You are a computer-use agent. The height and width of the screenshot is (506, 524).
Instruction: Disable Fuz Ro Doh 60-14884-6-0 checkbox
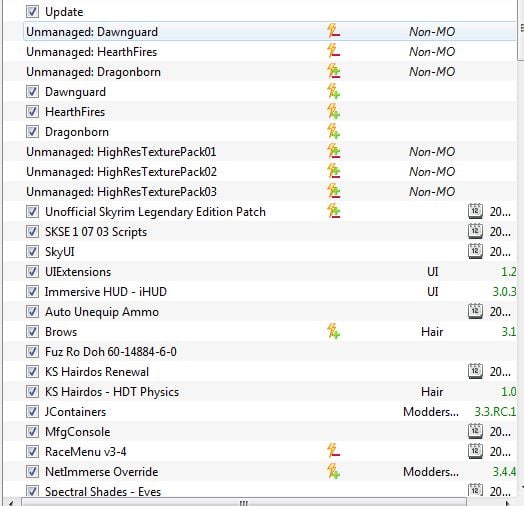pos(32,352)
